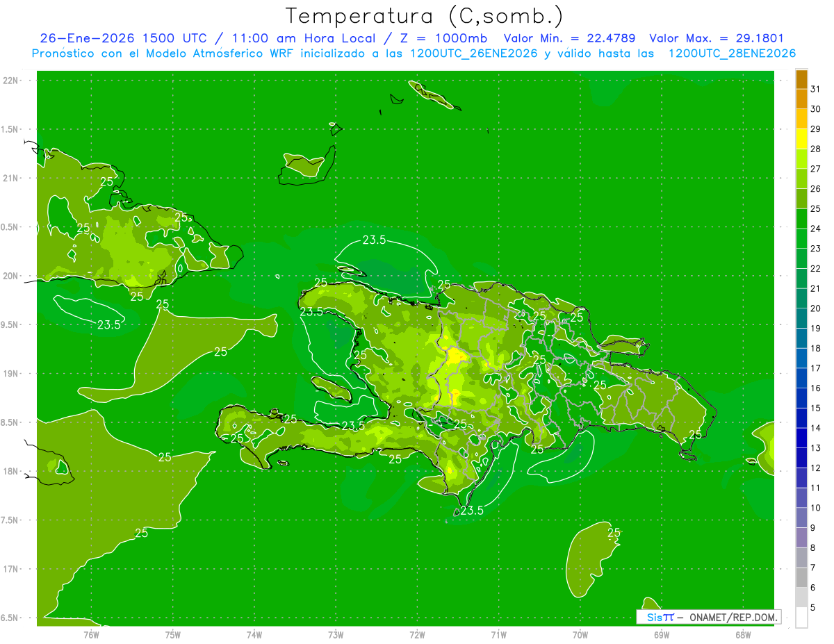Click the '69W' longitude axis label
Image resolution: width=834 pixels, height=644 pixels.
[x=662, y=634]
